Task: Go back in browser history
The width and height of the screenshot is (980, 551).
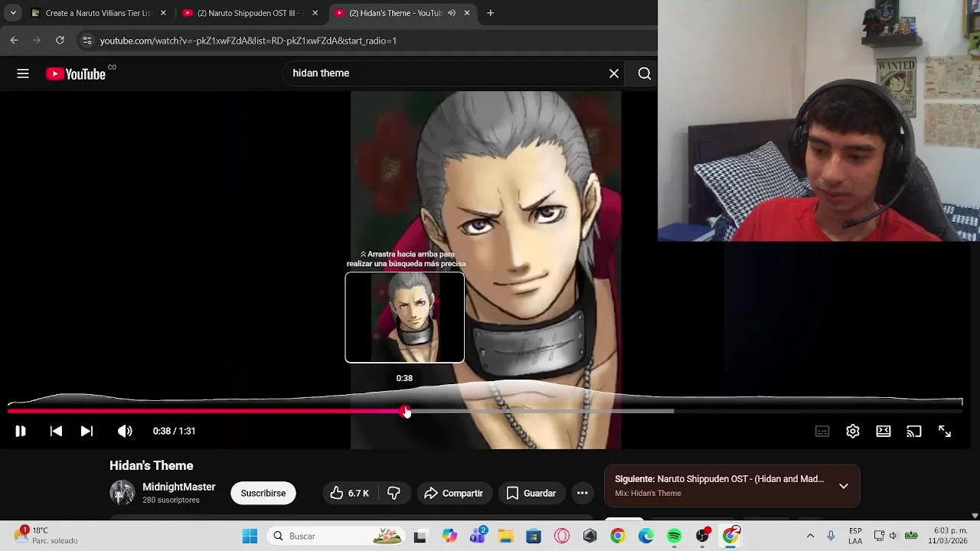Action: tap(15, 41)
